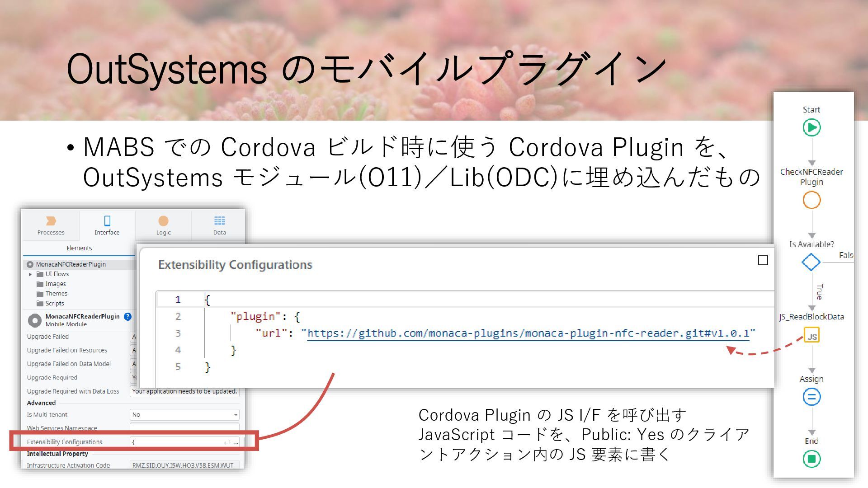Image resolution: width=868 pixels, height=488 pixels.
Task: Click the Logic orange circle icon
Action: point(163,221)
